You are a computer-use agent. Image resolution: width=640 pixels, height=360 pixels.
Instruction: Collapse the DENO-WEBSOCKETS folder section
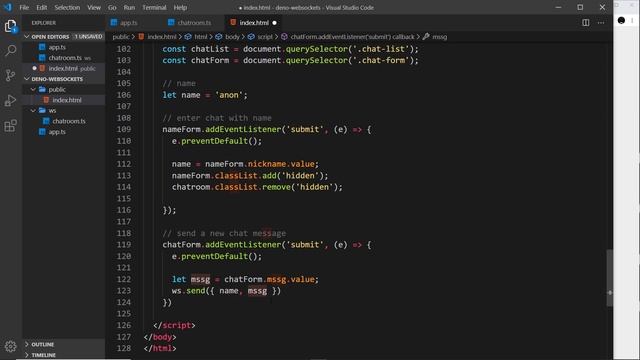coord(27,79)
